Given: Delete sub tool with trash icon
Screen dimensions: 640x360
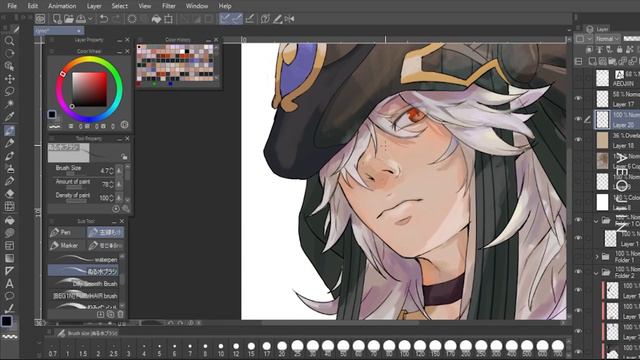Looking at the screenshot, I should tap(120, 314).
